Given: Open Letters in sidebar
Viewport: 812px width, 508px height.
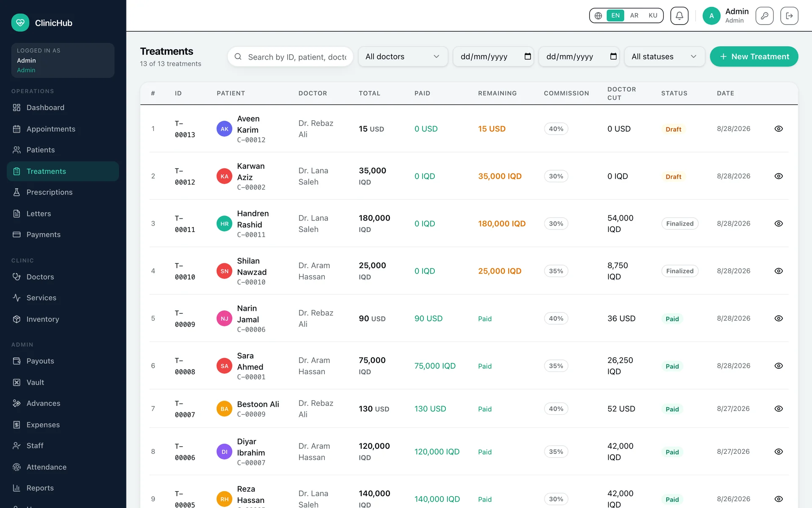Looking at the screenshot, I should pyautogui.click(x=63, y=213).
